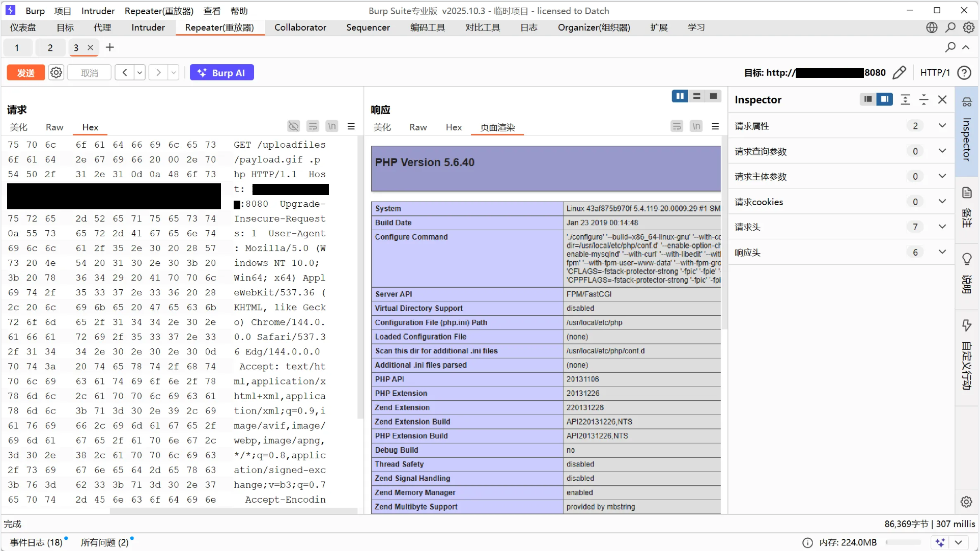Click the 'FPM/FastCGI' Server API value
The height and width of the screenshot is (551, 980).
589,294
